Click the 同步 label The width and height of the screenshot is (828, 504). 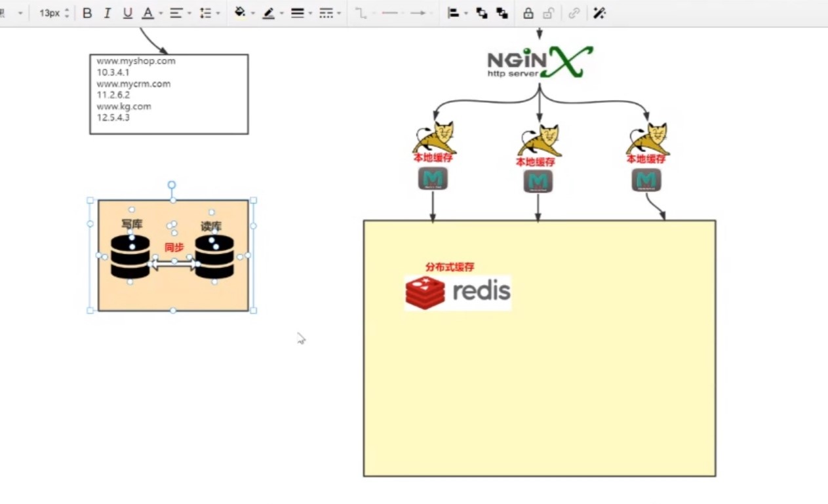click(x=174, y=247)
